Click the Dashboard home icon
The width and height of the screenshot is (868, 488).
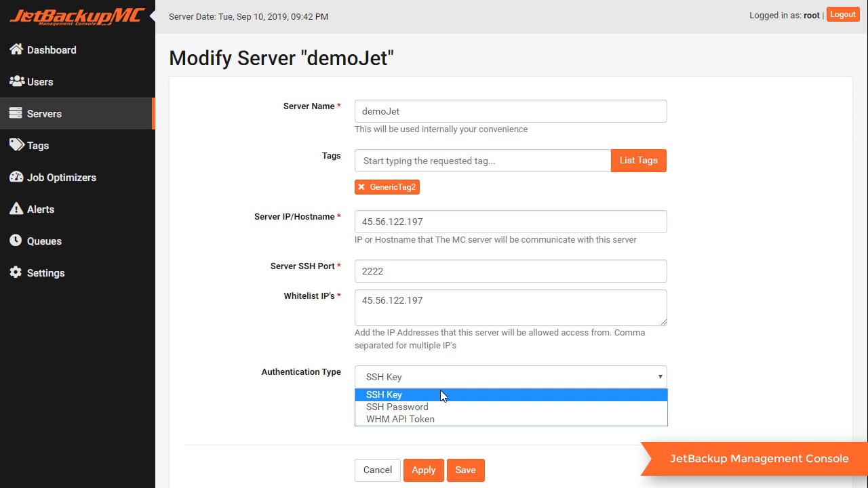tap(16, 49)
